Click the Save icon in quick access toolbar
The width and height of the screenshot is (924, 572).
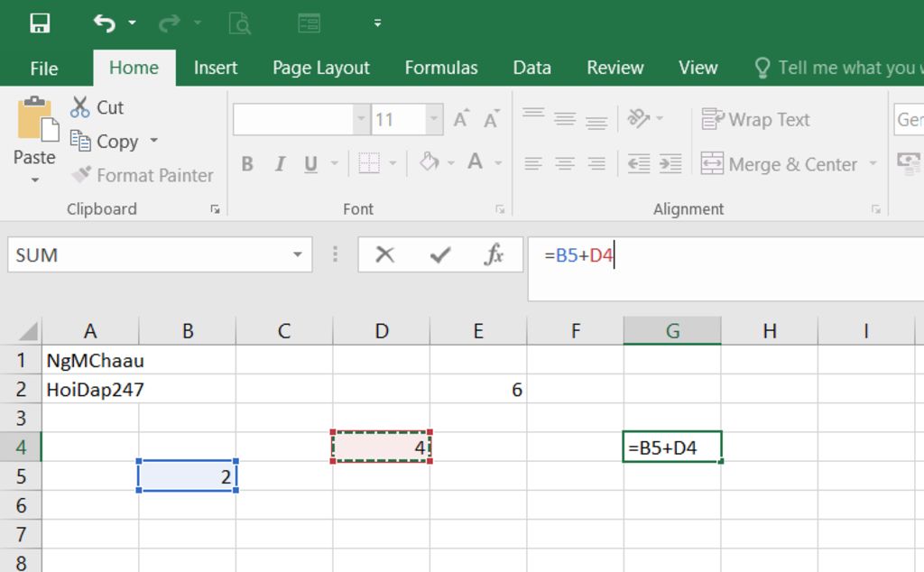pos(40,23)
